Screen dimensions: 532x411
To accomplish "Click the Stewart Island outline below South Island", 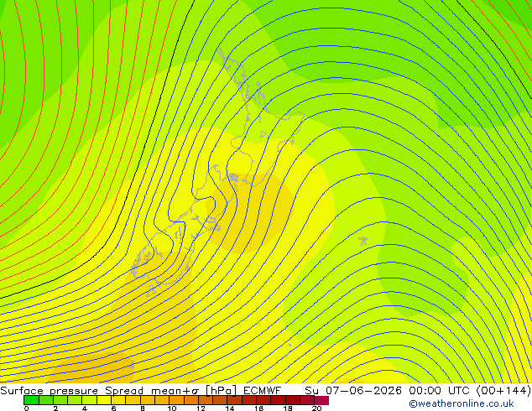I will click(150, 291).
